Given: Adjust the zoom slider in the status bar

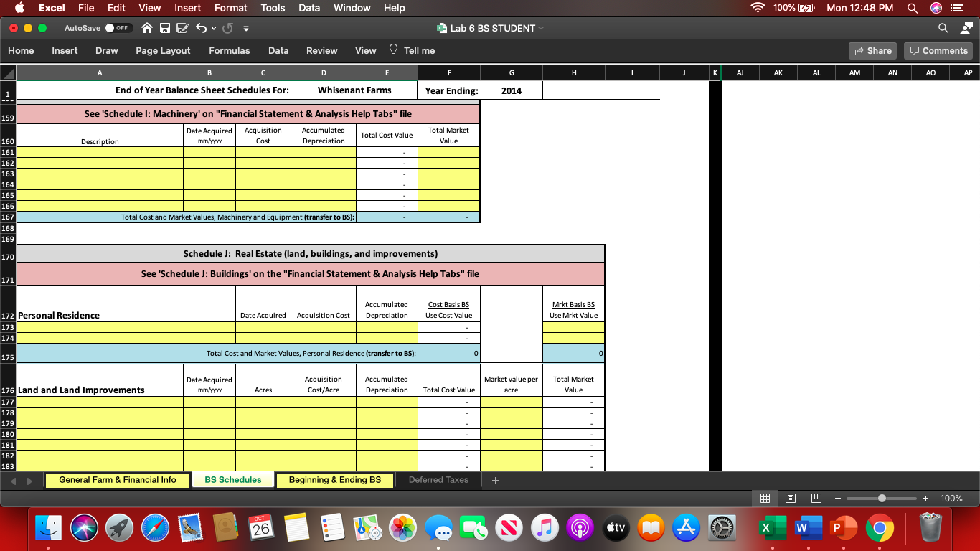Looking at the screenshot, I should tap(881, 498).
